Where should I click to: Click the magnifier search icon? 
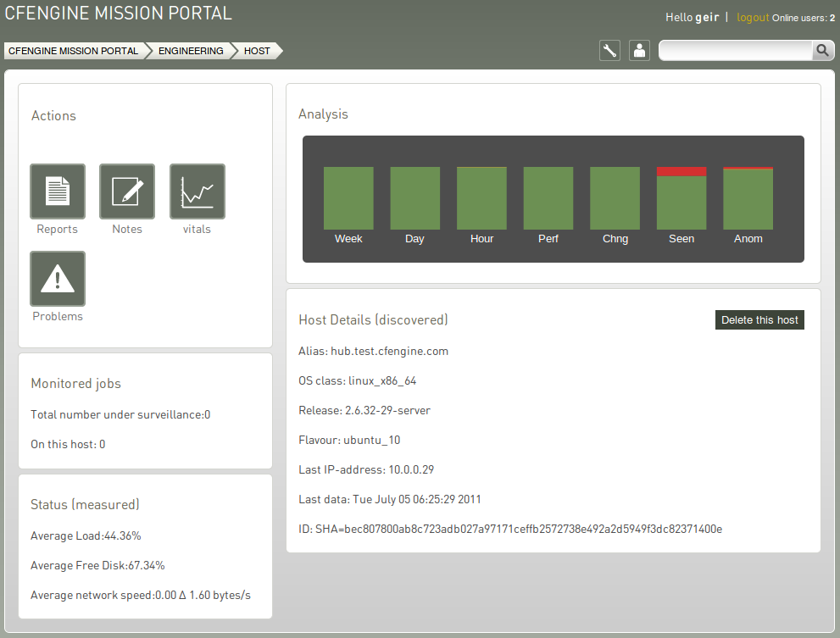coord(822,51)
